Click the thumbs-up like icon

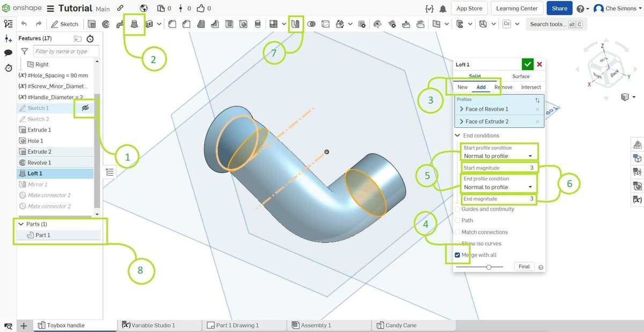coord(201,9)
